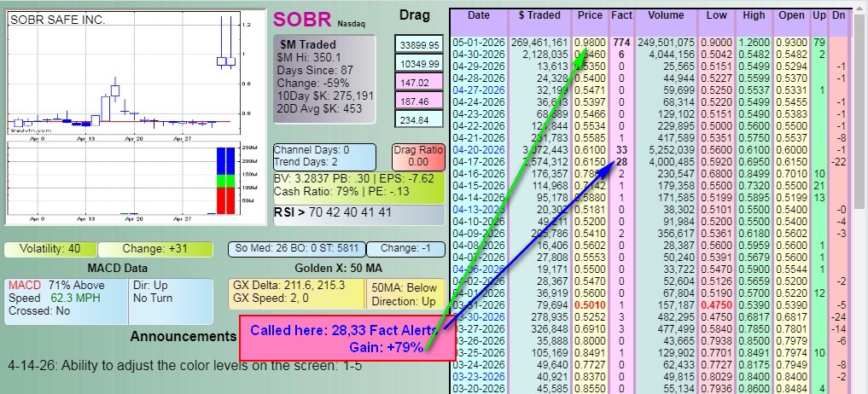Viewport: 868px width, 394px height.
Task: Click the 50MA: Below Direction: Up panel
Action: pos(405,294)
